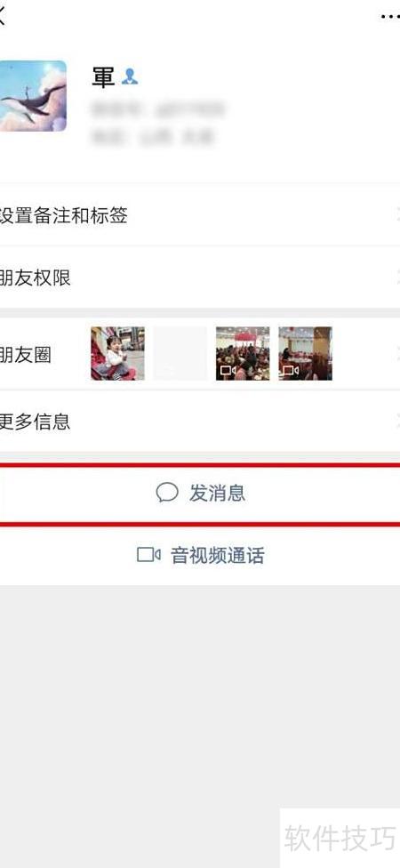Screen dimensions: 400x868
Task: Play the last moments video thumbnail
Action: [x=306, y=353]
